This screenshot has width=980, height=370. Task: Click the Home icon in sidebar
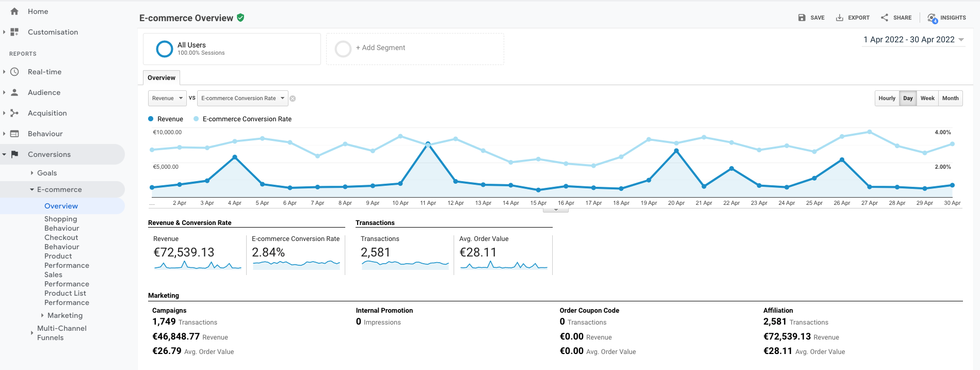tap(14, 11)
